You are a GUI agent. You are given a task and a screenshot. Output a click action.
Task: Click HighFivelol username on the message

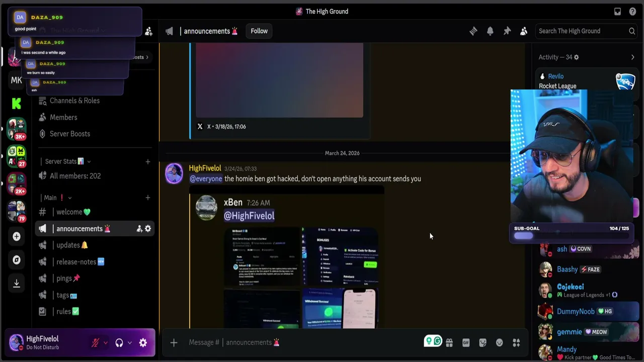[x=205, y=168]
